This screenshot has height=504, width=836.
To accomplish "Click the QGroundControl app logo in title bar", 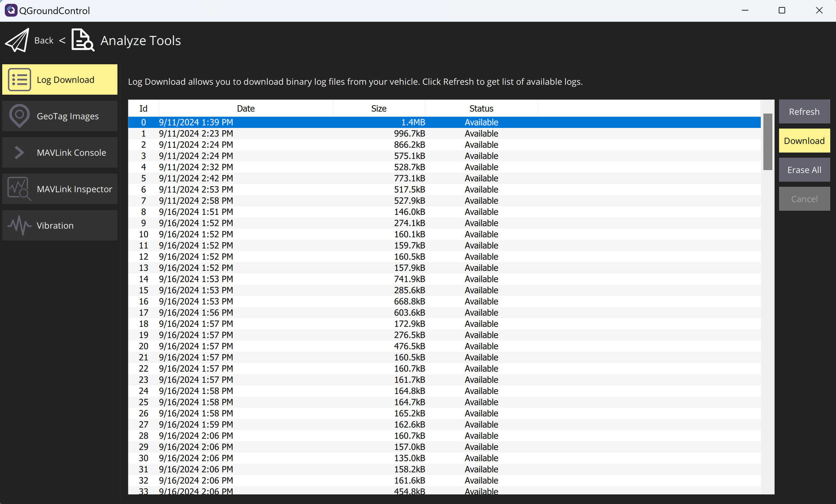I will pyautogui.click(x=11, y=11).
